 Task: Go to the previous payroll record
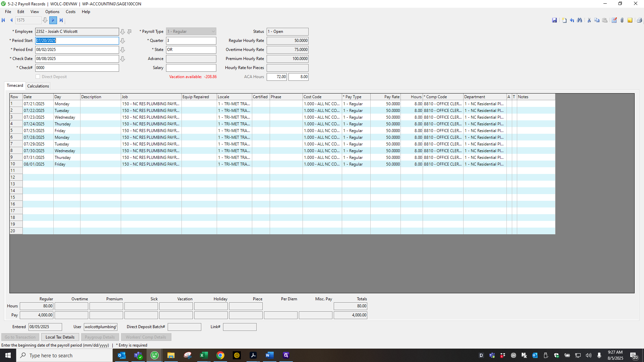point(11,20)
